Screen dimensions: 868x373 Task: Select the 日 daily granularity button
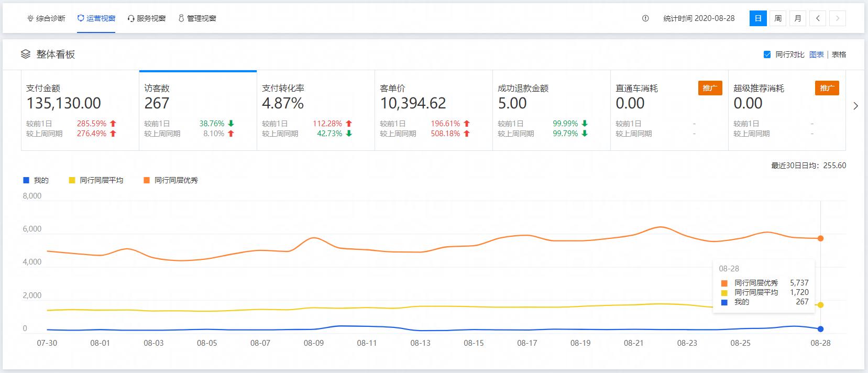coord(758,18)
